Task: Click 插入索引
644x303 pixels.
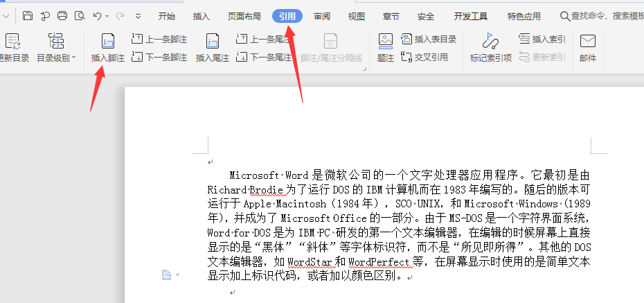Action: coord(542,40)
